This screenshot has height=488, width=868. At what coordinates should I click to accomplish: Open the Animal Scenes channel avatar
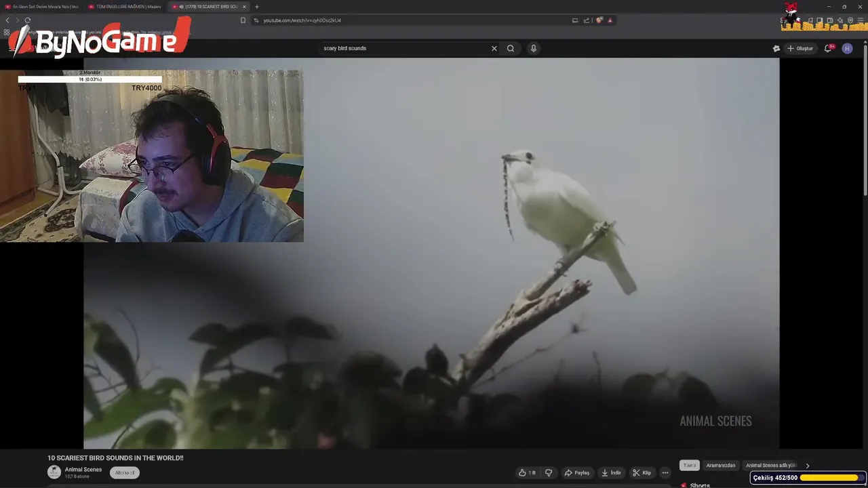coord(54,472)
